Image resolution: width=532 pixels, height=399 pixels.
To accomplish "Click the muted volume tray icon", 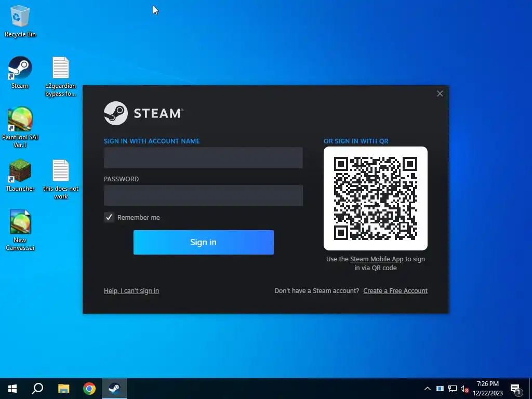I will [x=464, y=389].
